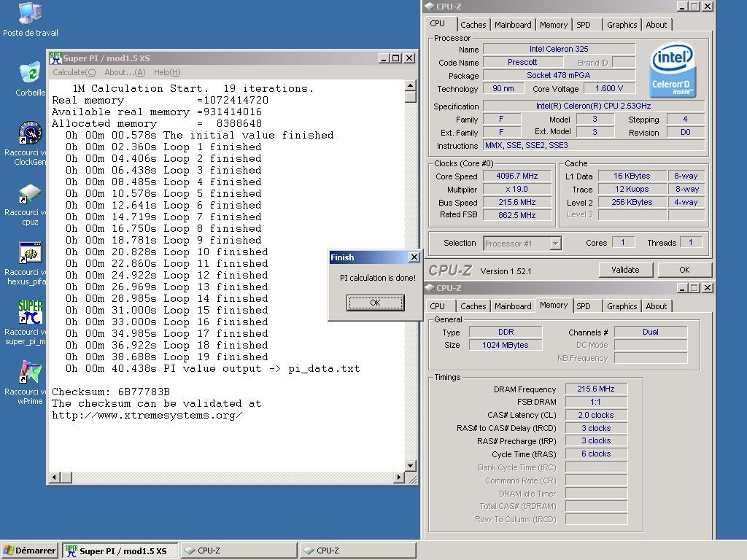The image size is (747, 560).
Task: Minimize the top CPU-Z window
Action: click(682, 6)
